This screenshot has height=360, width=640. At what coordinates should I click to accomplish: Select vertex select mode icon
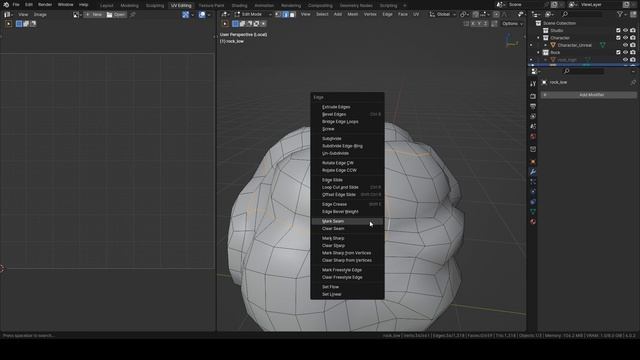pos(278,14)
